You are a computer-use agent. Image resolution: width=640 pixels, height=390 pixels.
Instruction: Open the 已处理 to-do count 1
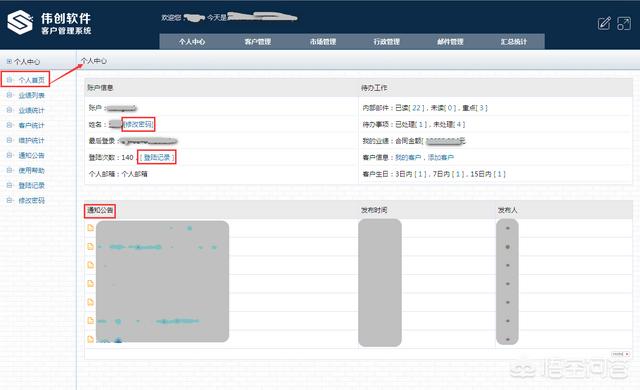coord(421,124)
